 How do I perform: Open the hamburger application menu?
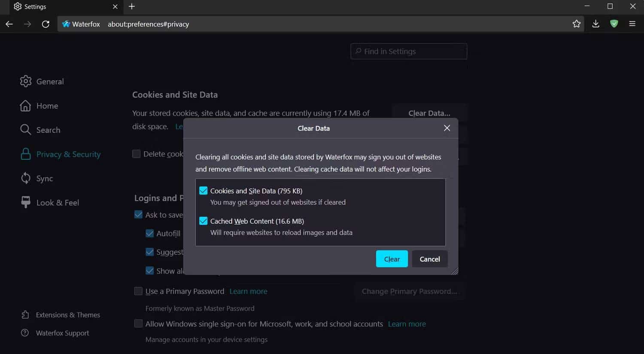[x=632, y=24]
